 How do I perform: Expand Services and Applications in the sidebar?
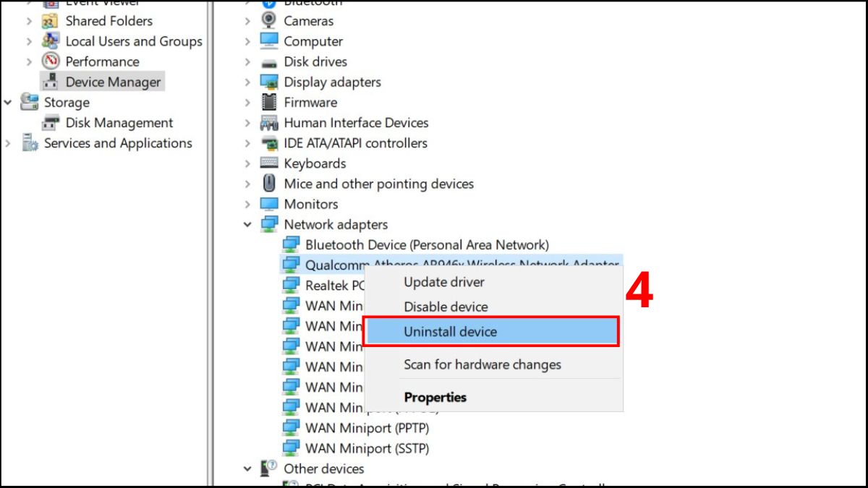(7, 143)
